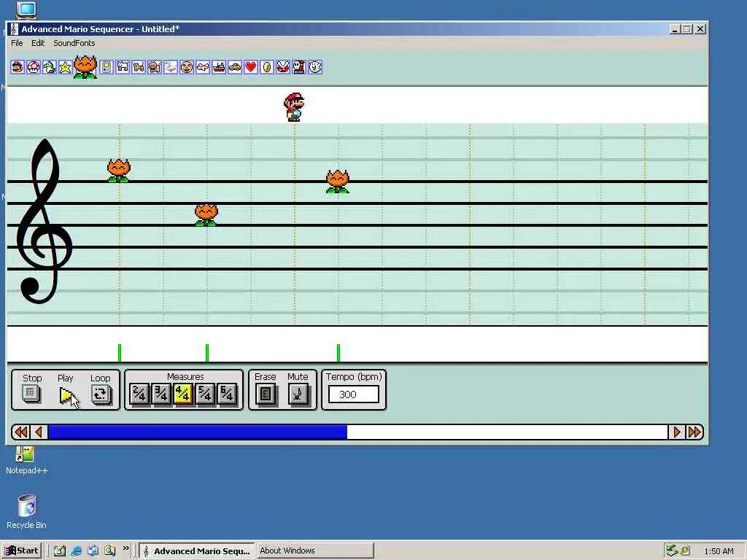Jump to song start with double-left arrow
747x560 pixels.
click(x=21, y=432)
